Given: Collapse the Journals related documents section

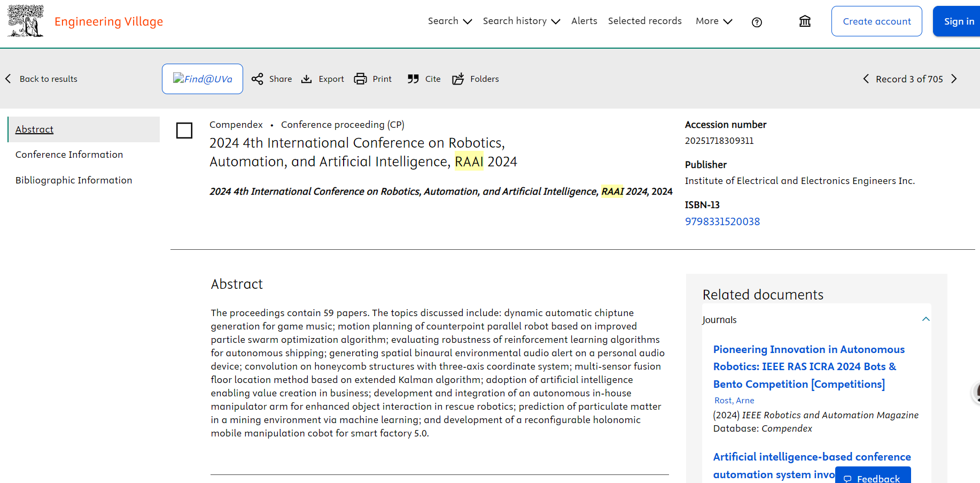Looking at the screenshot, I should click(x=926, y=319).
